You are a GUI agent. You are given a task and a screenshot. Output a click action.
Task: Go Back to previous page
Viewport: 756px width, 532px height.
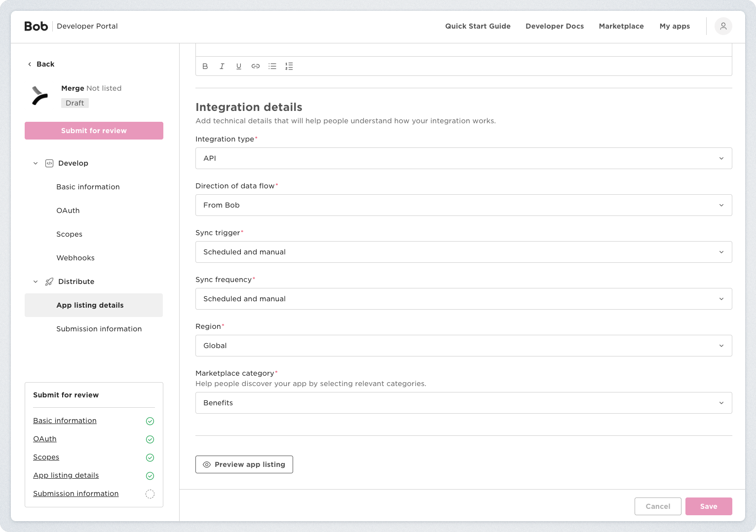click(x=41, y=64)
